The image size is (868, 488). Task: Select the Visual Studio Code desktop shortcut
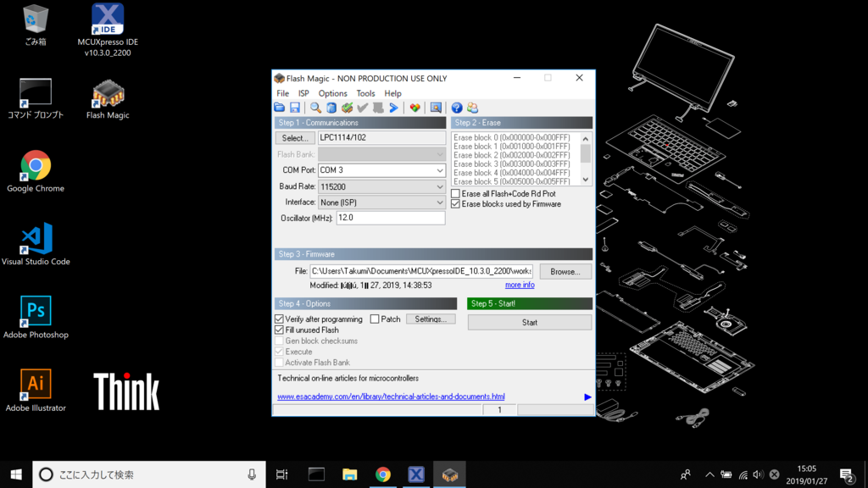click(36, 245)
